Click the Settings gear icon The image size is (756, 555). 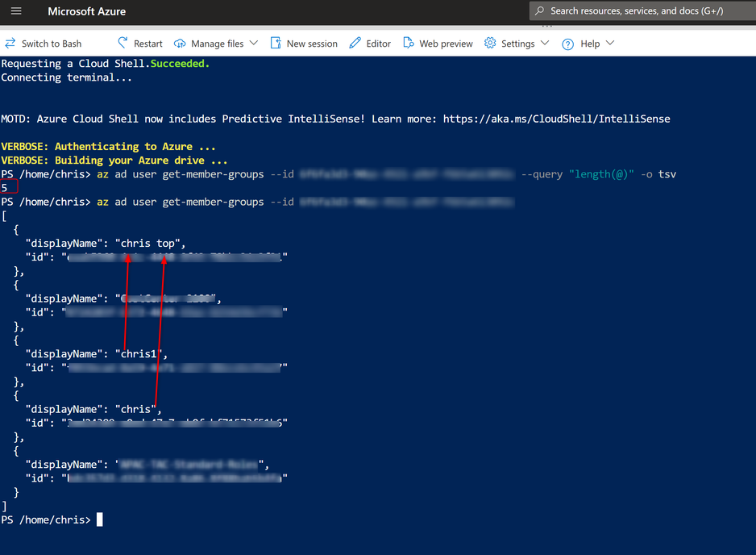(x=490, y=43)
